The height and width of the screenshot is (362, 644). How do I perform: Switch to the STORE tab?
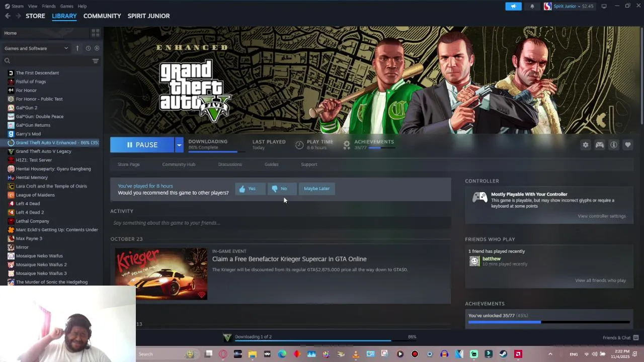pyautogui.click(x=35, y=16)
